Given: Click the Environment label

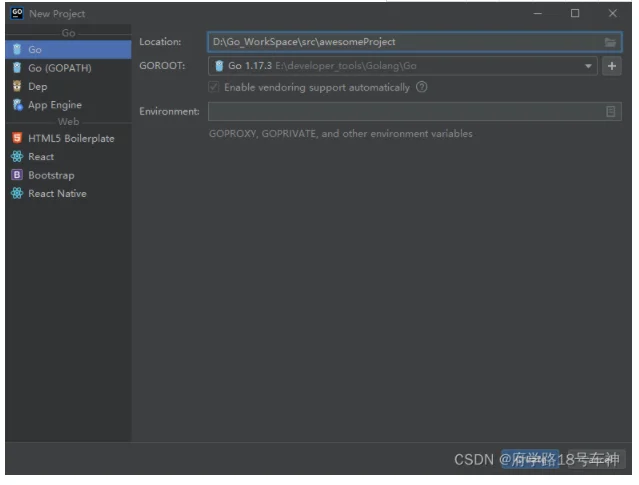Looking at the screenshot, I should click(170, 111).
